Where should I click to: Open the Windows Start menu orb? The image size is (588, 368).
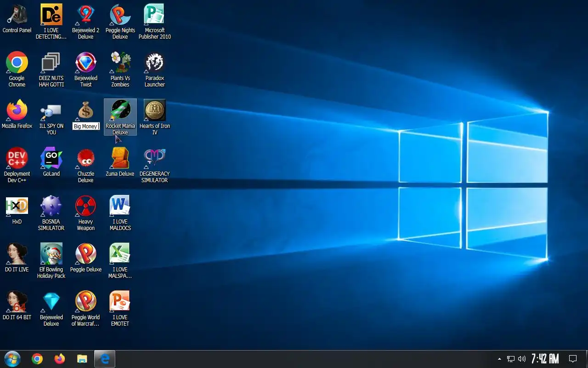(x=12, y=359)
